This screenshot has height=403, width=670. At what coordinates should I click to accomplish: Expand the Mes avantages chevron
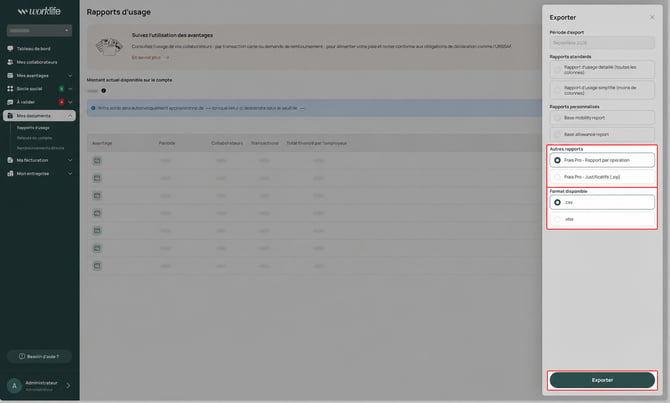70,76
